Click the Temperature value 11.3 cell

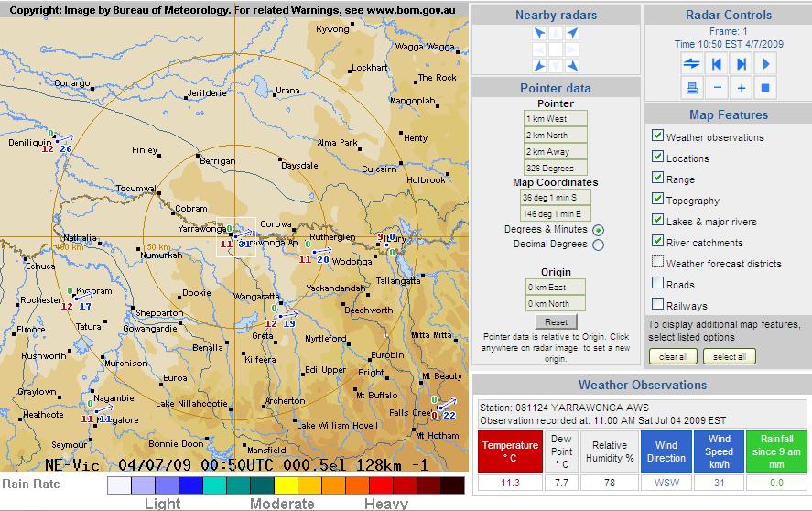510,483
